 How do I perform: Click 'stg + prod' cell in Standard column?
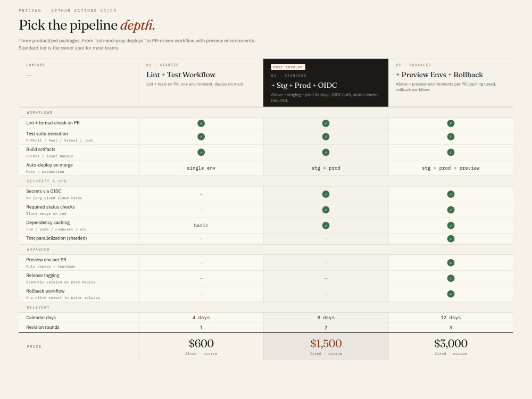(326, 168)
